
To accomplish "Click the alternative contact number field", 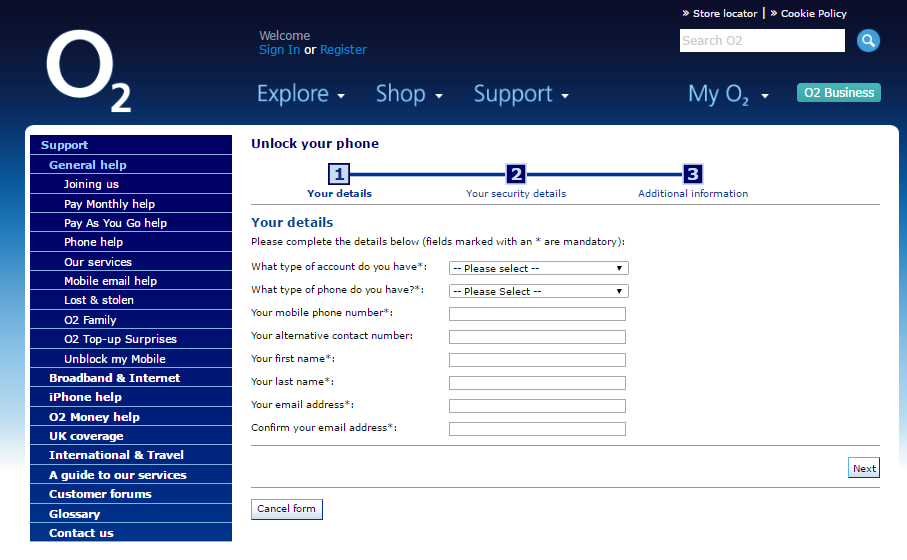I will pyautogui.click(x=537, y=337).
